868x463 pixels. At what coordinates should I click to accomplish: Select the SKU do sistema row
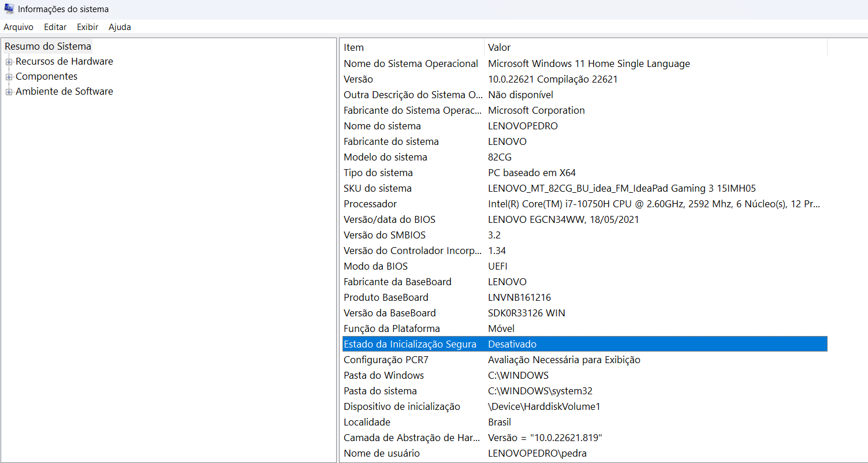click(584, 188)
